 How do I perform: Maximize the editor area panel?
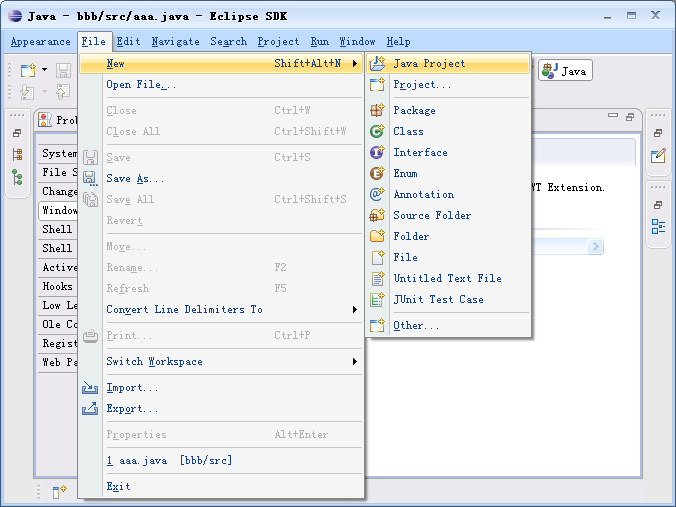pos(630,116)
